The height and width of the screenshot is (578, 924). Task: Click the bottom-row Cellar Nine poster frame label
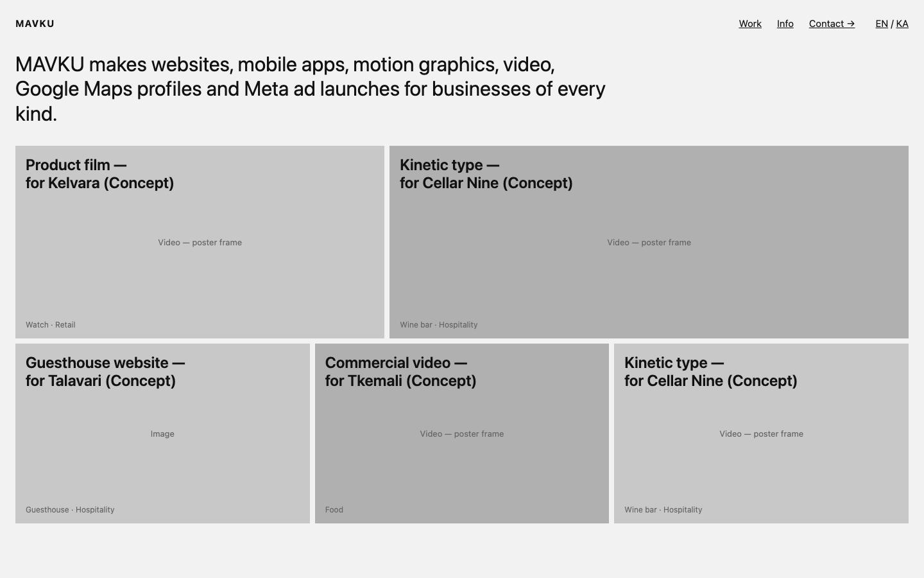pyautogui.click(x=761, y=434)
